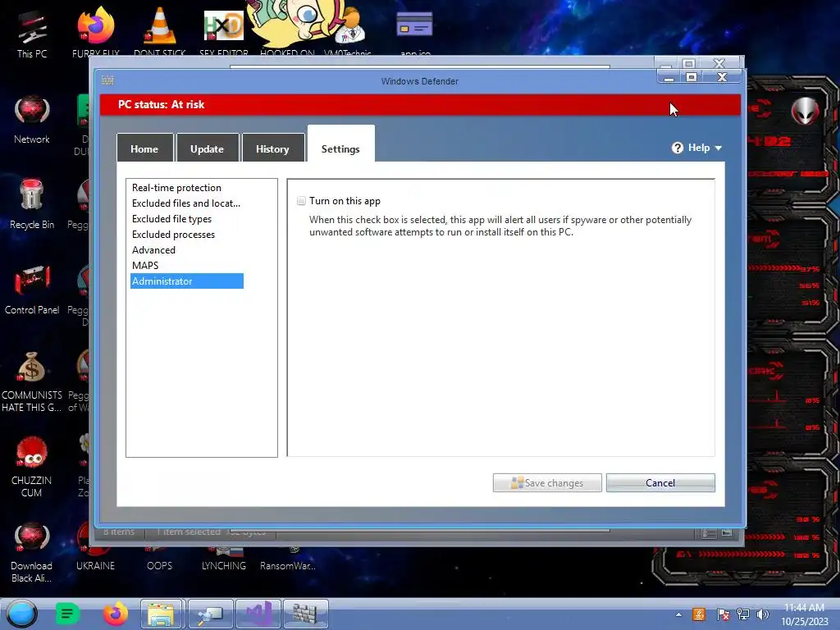The height and width of the screenshot is (630, 840).
Task: Click the details view button in background Explorer window
Action: point(708,533)
